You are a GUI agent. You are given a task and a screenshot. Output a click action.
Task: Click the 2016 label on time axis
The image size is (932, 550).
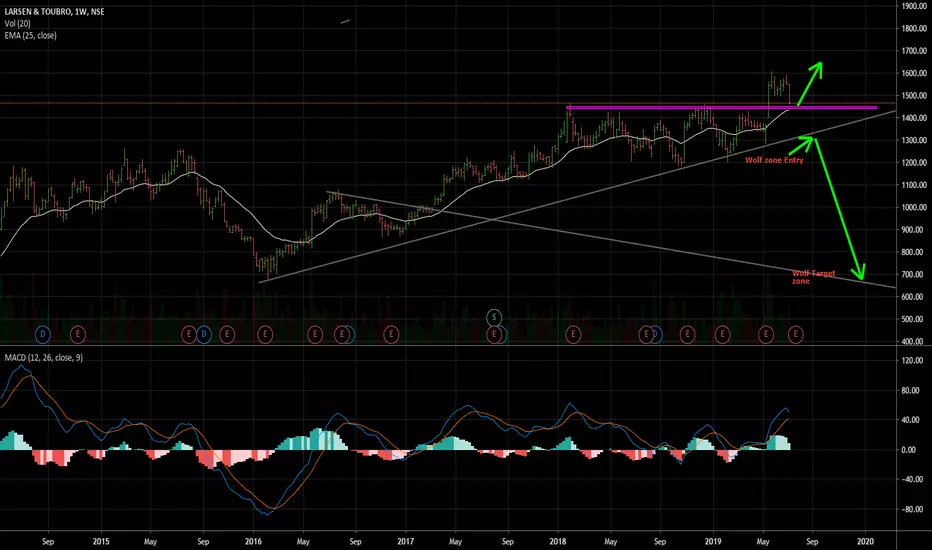point(253,541)
